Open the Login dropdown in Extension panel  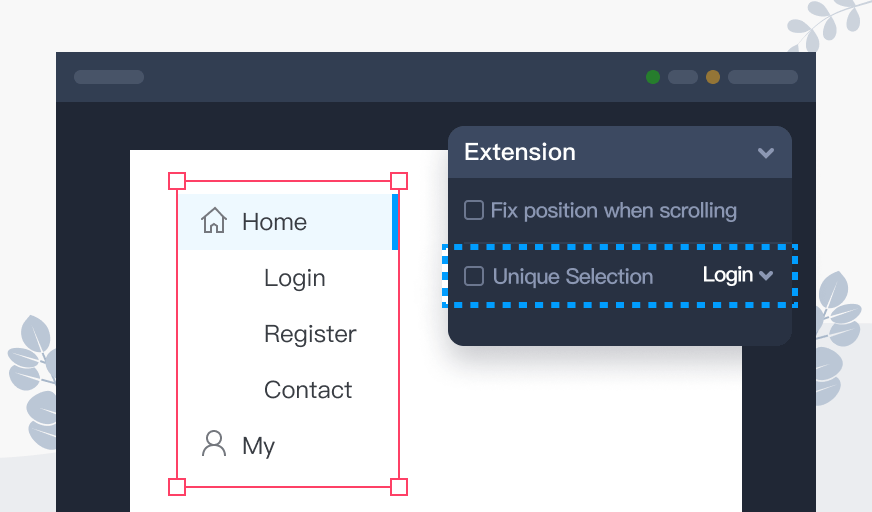click(738, 275)
